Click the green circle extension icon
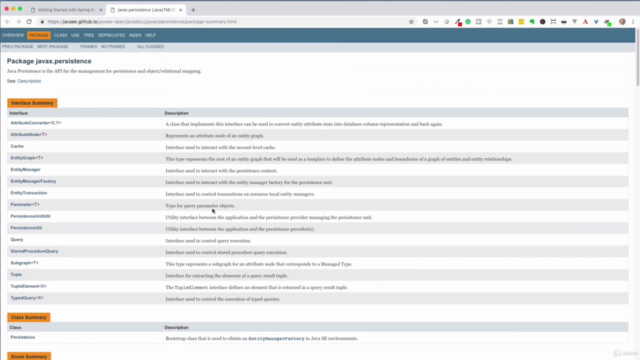This screenshot has height=360, width=640. pyautogui.click(x=468, y=22)
